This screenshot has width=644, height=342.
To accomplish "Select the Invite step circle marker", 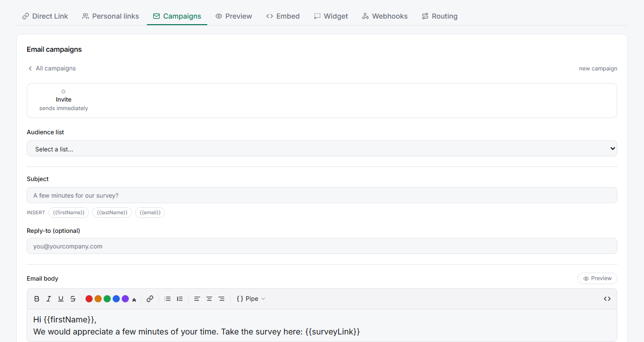I will click(63, 92).
